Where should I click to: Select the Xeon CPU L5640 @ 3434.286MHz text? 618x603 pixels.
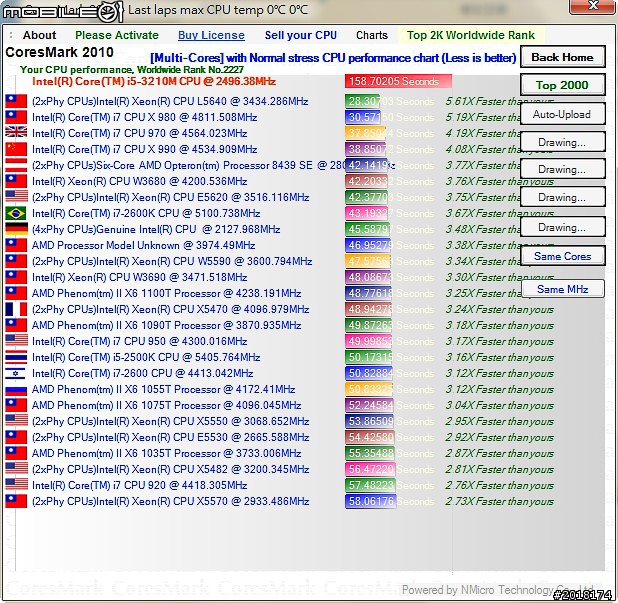pos(170,101)
